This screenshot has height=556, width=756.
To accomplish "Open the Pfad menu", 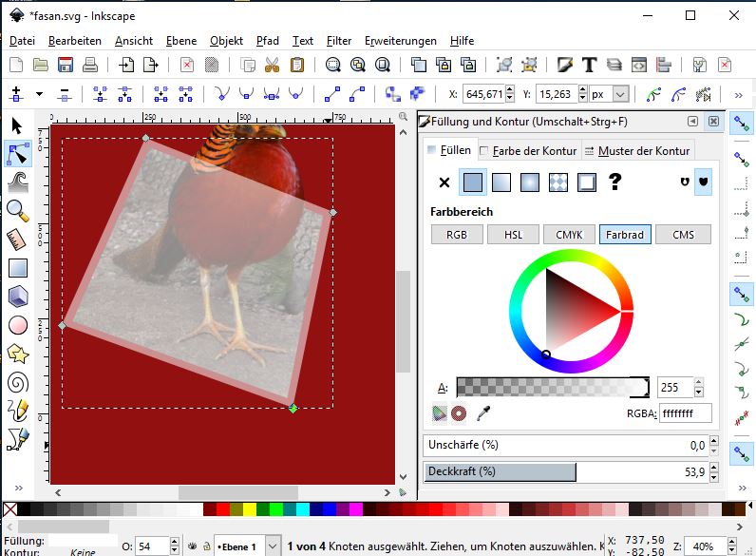I will pos(267,41).
